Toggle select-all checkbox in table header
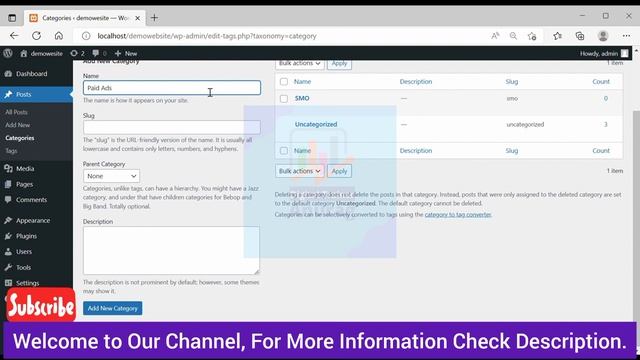Screen dimensions: 640x360 284,82
